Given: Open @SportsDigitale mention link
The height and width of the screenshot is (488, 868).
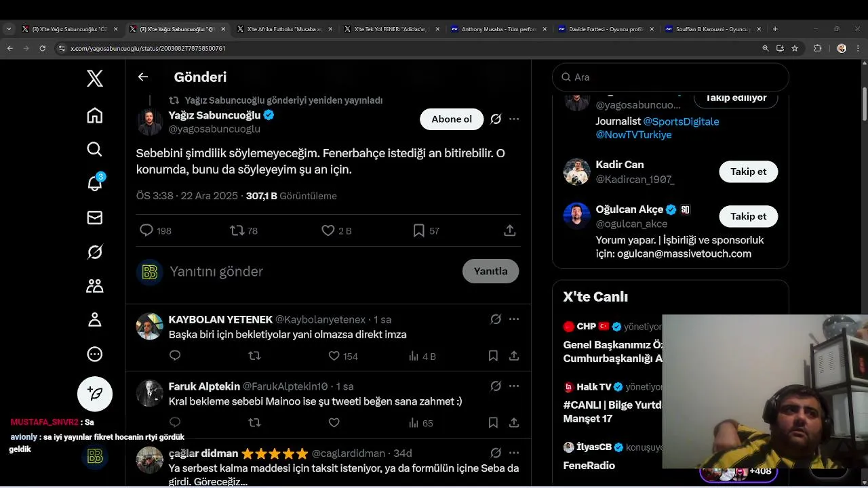Looking at the screenshot, I should click(681, 121).
